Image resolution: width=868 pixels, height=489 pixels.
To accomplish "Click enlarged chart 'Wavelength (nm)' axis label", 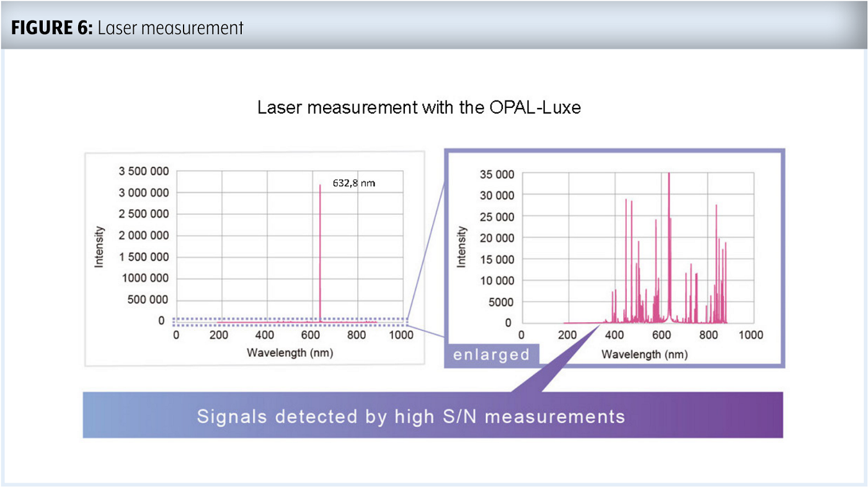I will (645, 355).
